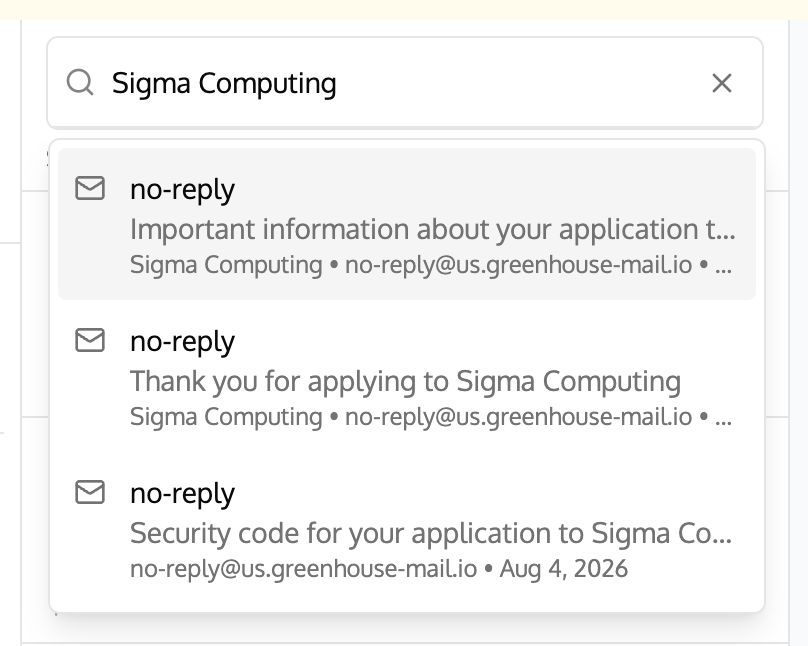This screenshot has height=646, width=808.
Task: Click the pale yellow banner strip at the top
Action: [404, 9]
